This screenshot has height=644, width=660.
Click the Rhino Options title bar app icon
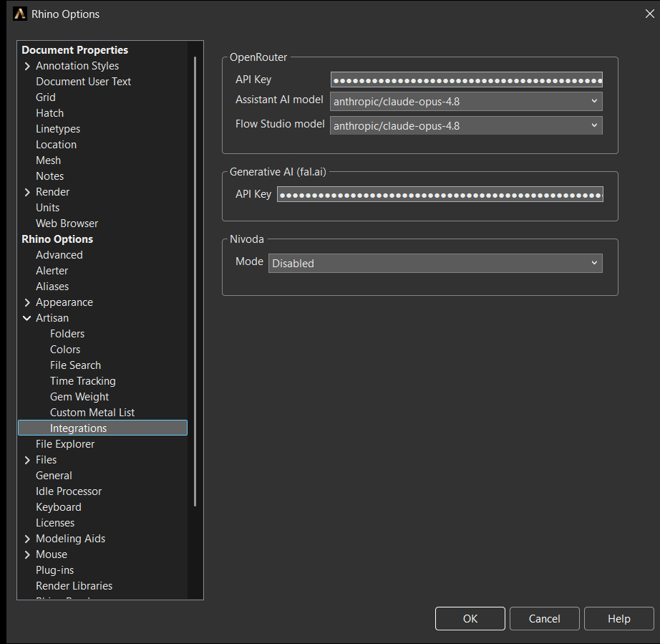pos(19,14)
